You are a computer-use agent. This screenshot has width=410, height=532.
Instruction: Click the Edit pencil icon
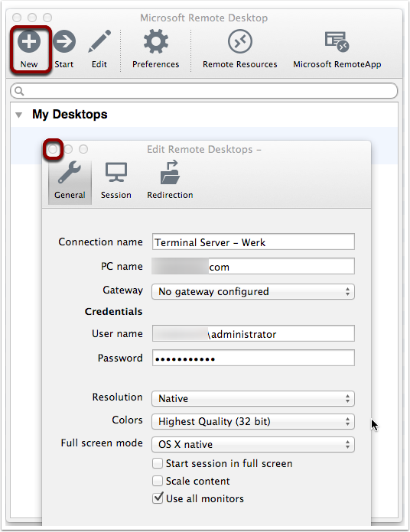(99, 41)
